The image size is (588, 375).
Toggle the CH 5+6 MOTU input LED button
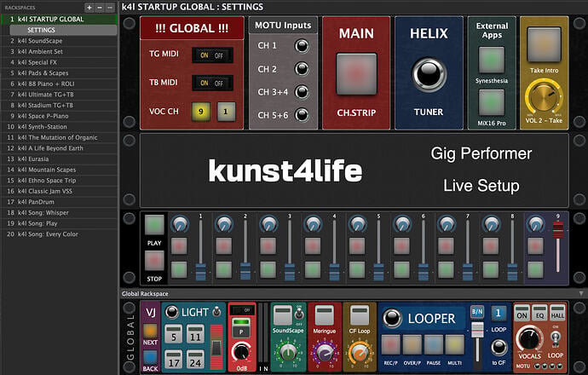[302, 115]
